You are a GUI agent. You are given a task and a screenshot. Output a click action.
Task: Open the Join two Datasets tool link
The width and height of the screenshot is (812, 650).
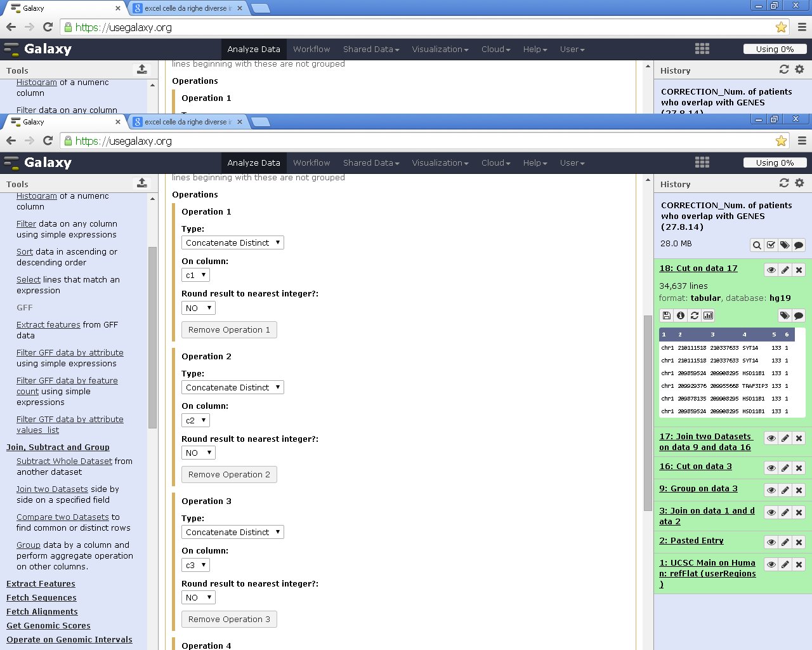click(52, 489)
